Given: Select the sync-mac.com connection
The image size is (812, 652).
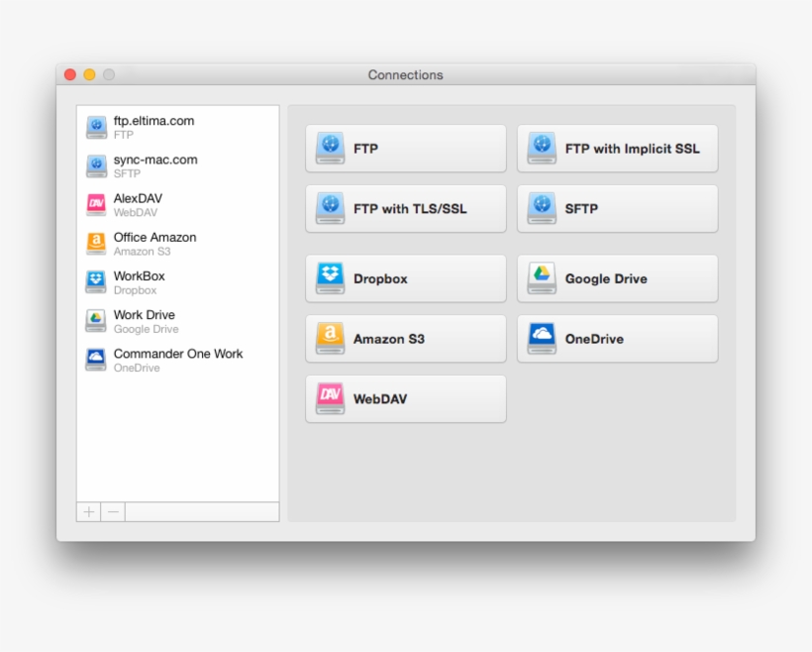Looking at the screenshot, I should click(x=177, y=165).
